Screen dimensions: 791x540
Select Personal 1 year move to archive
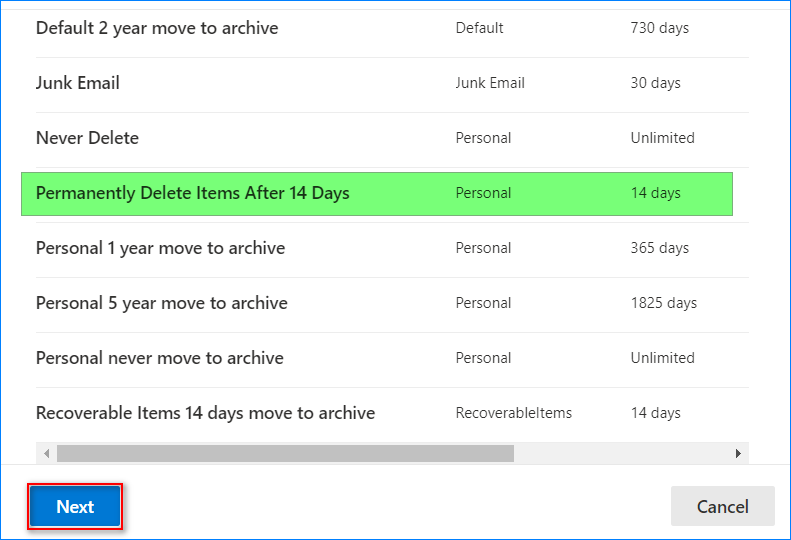[160, 248]
